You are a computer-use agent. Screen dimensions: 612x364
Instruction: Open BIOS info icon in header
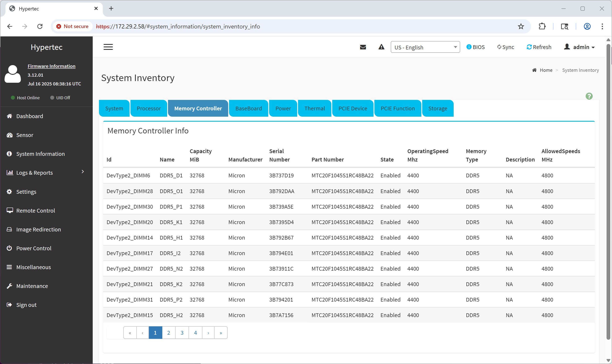469,47
